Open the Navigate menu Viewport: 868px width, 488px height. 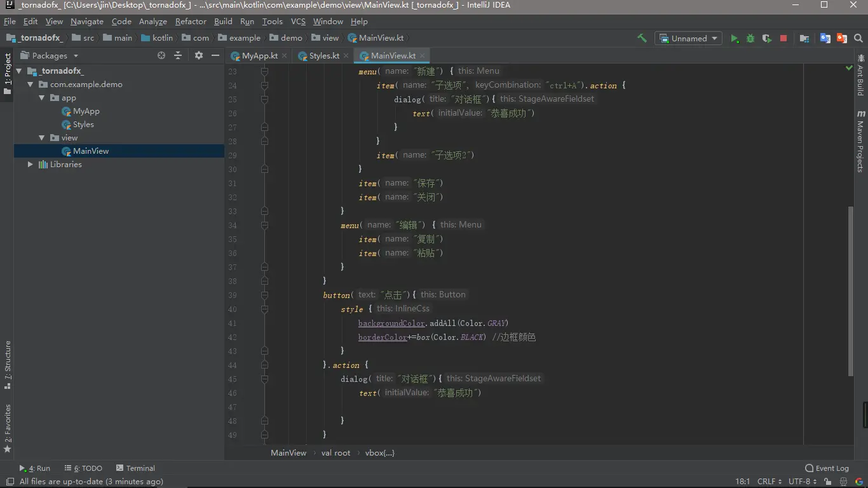pos(87,21)
